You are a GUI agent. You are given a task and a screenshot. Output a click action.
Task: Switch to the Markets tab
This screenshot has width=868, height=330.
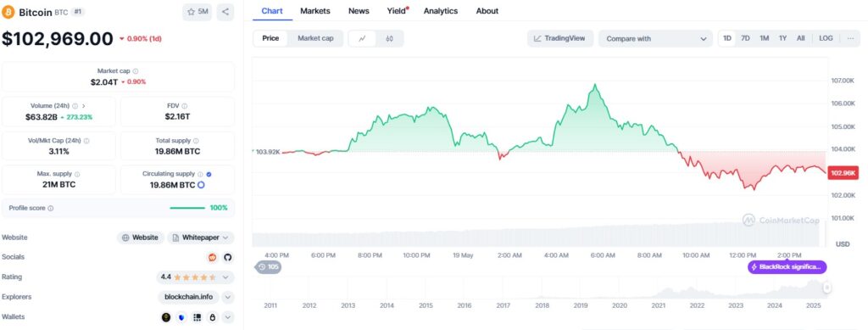pos(315,10)
